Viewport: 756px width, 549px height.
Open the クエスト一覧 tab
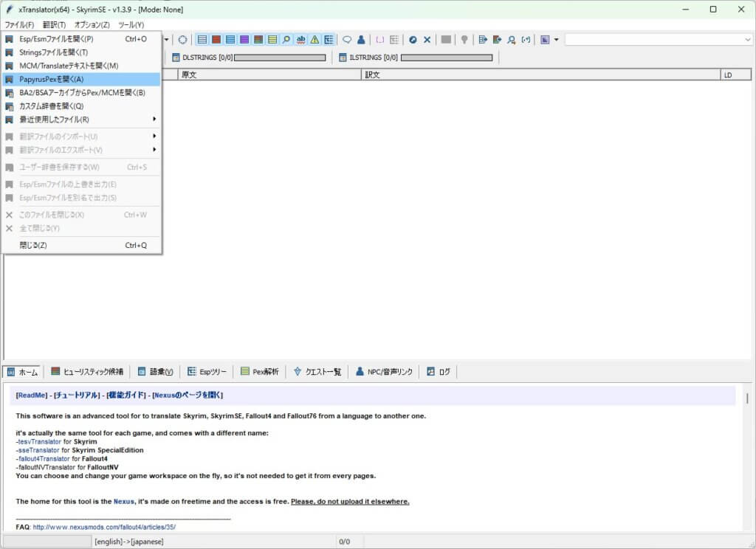click(x=317, y=372)
